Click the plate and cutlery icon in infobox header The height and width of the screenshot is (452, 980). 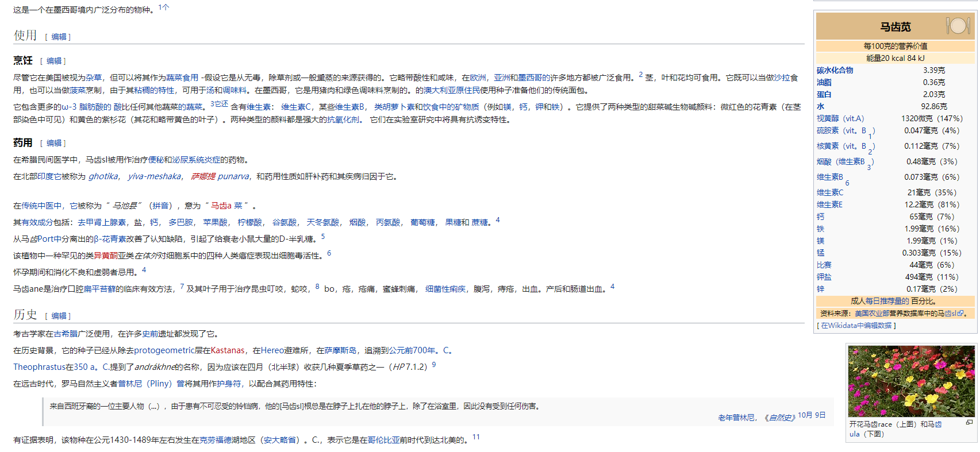click(x=958, y=26)
